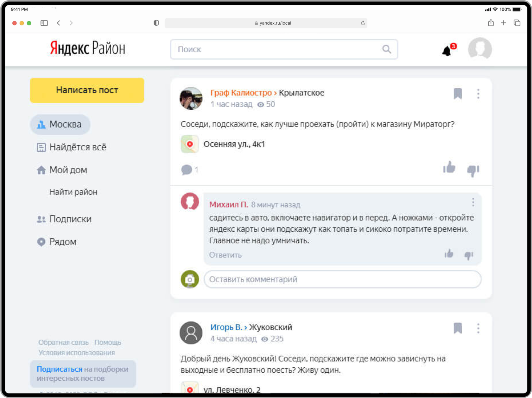Click the 4 часа назад timestamp
This screenshot has height=398, width=532.
[233, 339]
